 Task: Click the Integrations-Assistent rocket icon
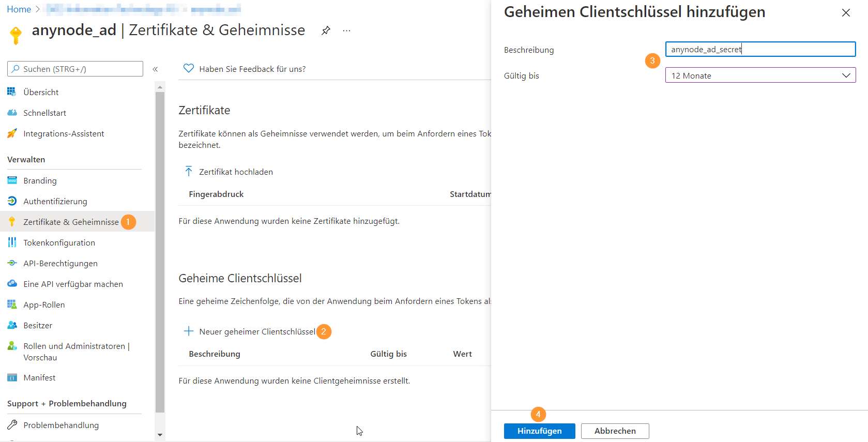coord(12,133)
